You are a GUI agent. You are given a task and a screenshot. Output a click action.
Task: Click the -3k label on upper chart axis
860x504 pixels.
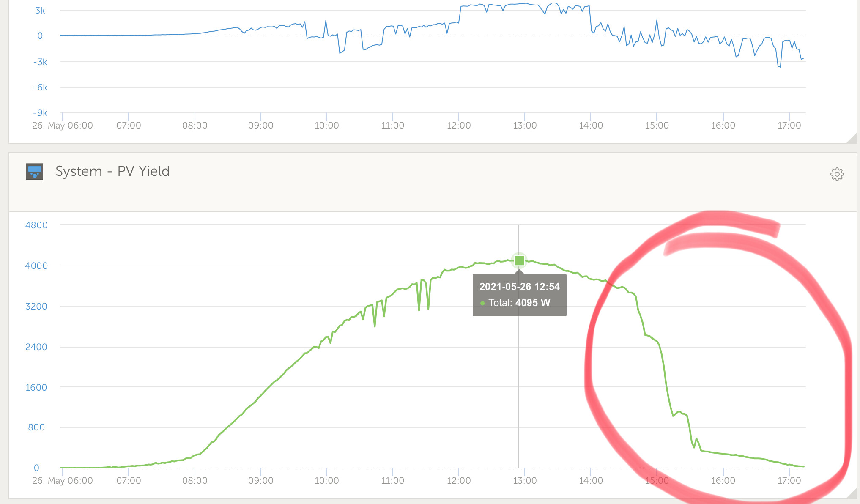[x=40, y=62]
